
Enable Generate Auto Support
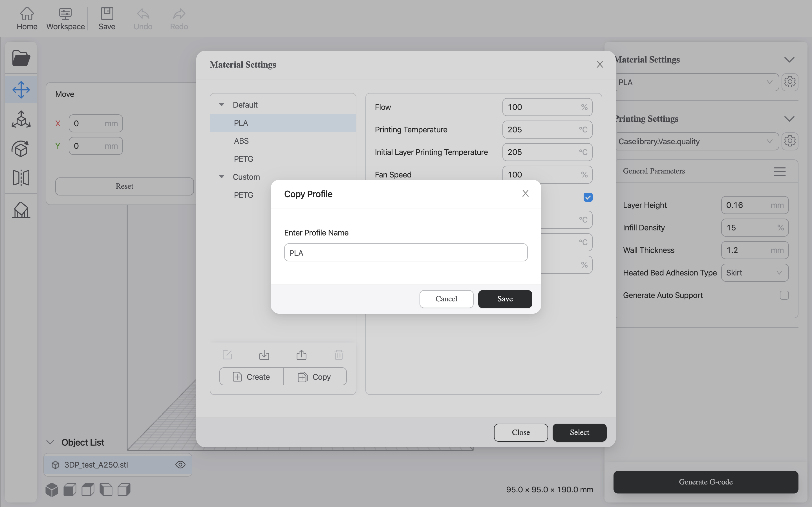tap(784, 295)
